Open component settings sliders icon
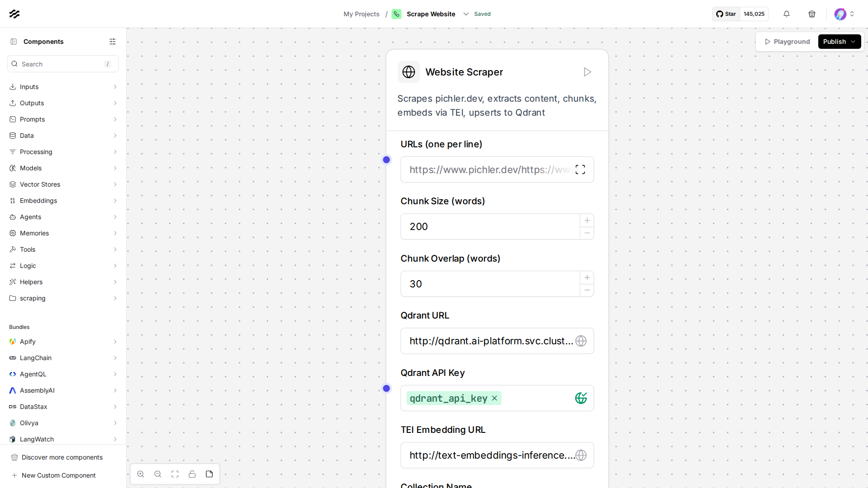This screenshot has height=488, width=868. click(113, 42)
